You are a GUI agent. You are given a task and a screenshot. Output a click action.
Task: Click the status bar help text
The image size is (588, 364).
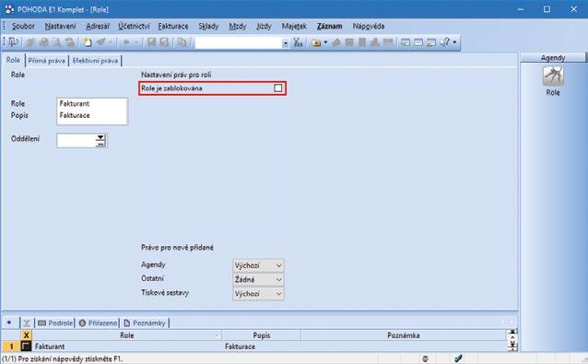63,358
